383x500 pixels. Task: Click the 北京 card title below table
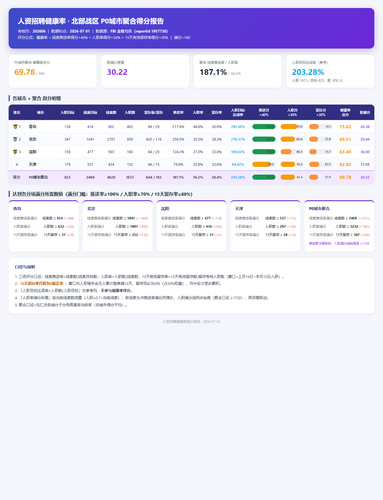tap(91, 209)
